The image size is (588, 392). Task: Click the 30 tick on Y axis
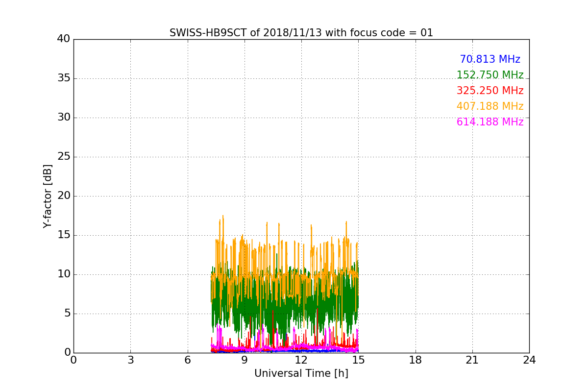(x=64, y=118)
